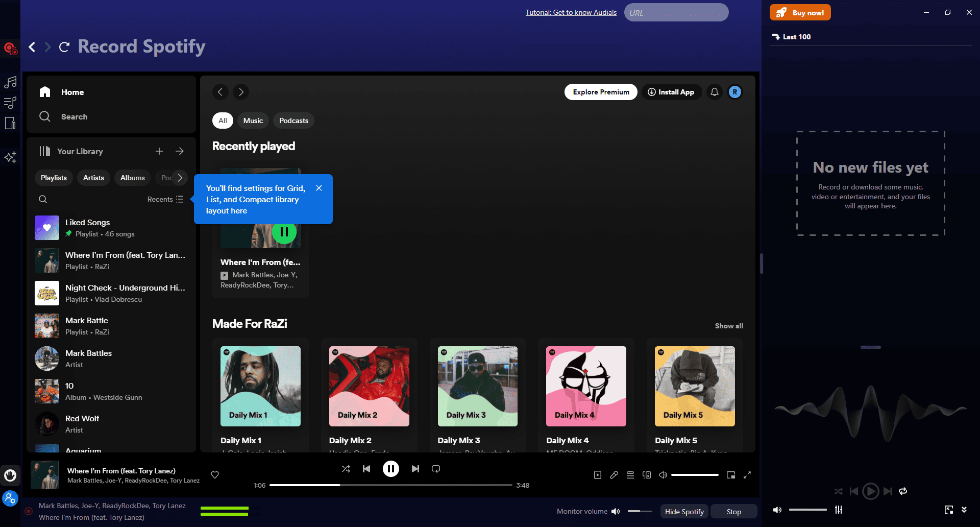Open the Audials player equalizer icon
Image resolution: width=980 pixels, height=527 pixels.
click(x=839, y=510)
